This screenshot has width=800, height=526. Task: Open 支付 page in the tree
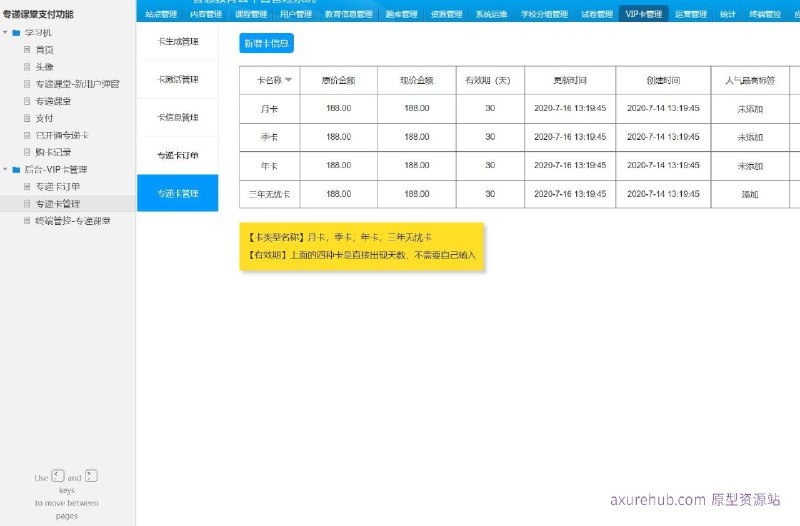tap(44, 118)
